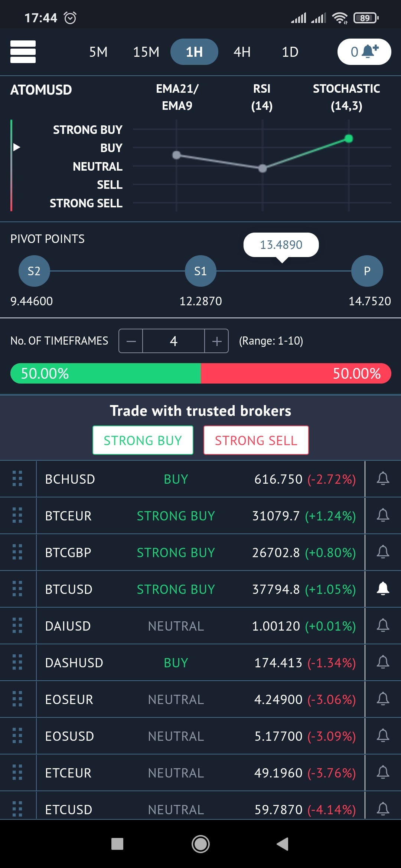Tap drag handle for DASHUSD row
Viewport: 401px width, 868px height.
click(x=17, y=662)
